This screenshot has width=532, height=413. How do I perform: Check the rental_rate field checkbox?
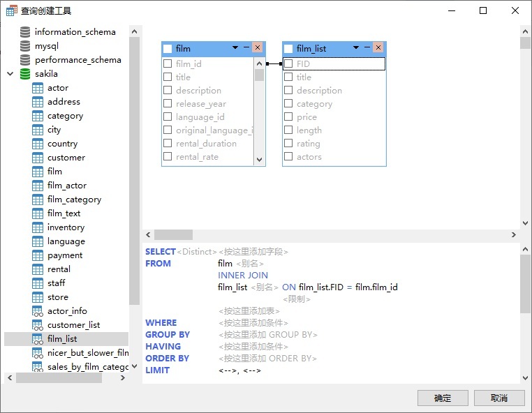168,156
